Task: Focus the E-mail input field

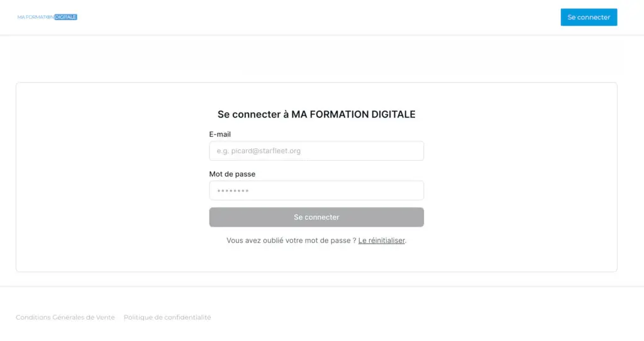Action: tap(316, 151)
